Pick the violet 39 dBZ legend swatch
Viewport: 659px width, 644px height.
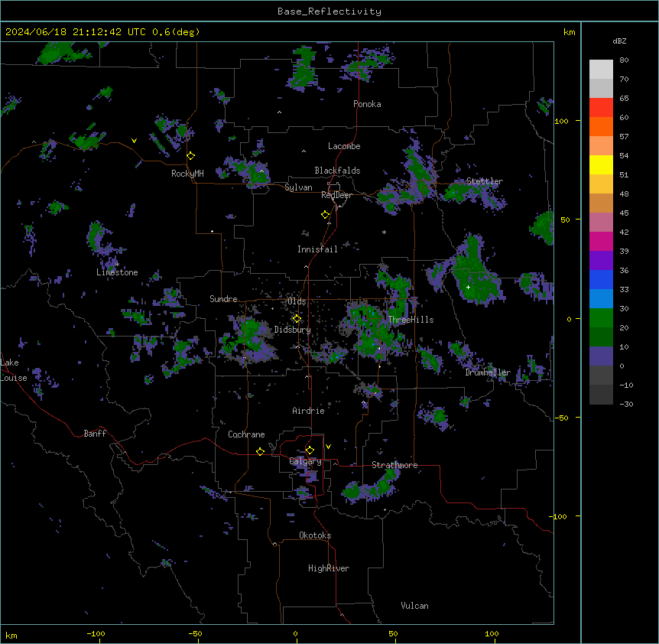coord(601,261)
